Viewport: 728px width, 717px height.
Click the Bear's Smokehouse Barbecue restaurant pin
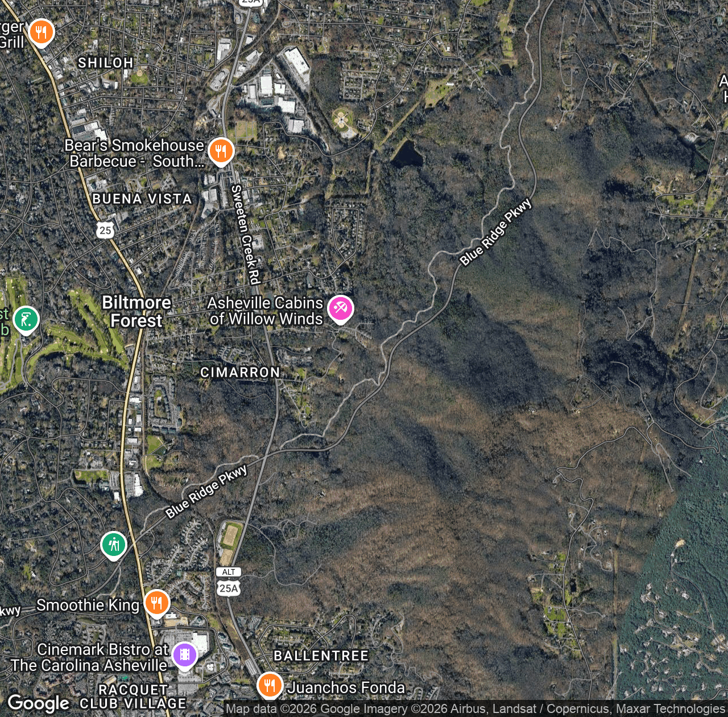pyautogui.click(x=221, y=152)
